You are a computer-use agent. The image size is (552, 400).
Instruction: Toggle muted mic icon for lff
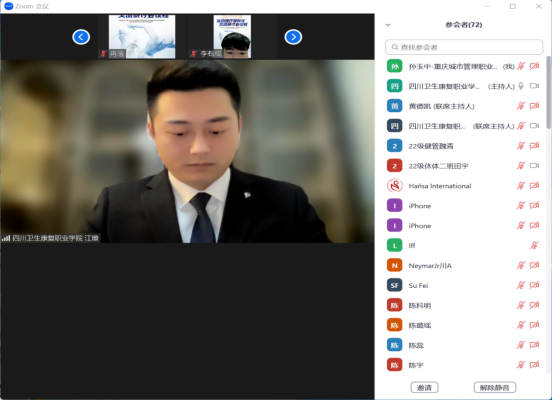coord(534,245)
